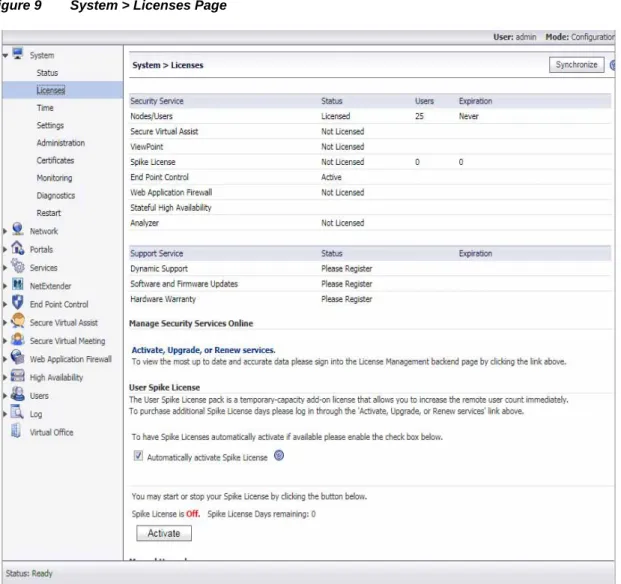This screenshot has height=584, width=621.
Task: Click the Secure Virtual Meeting icon
Action: point(17,339)
